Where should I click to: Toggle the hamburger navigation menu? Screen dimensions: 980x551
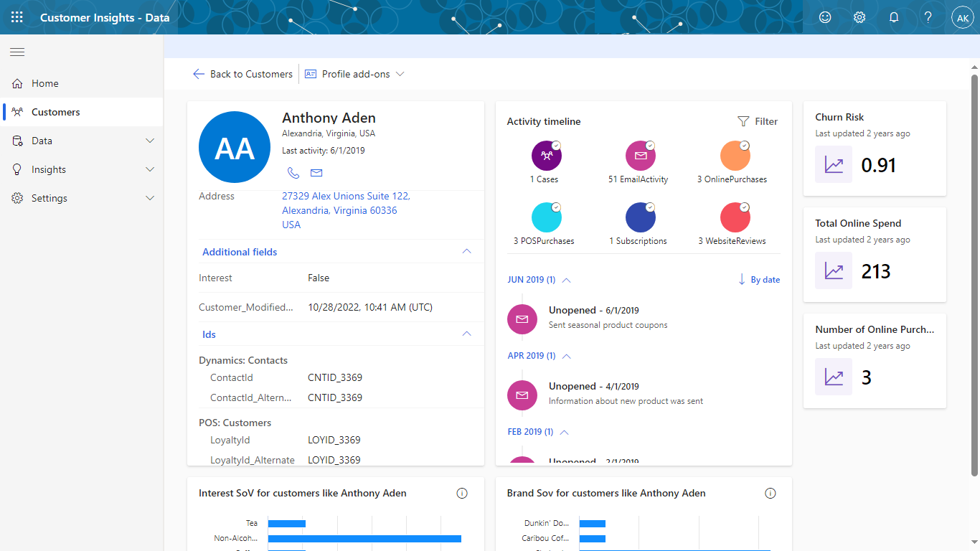coord(17,52)
